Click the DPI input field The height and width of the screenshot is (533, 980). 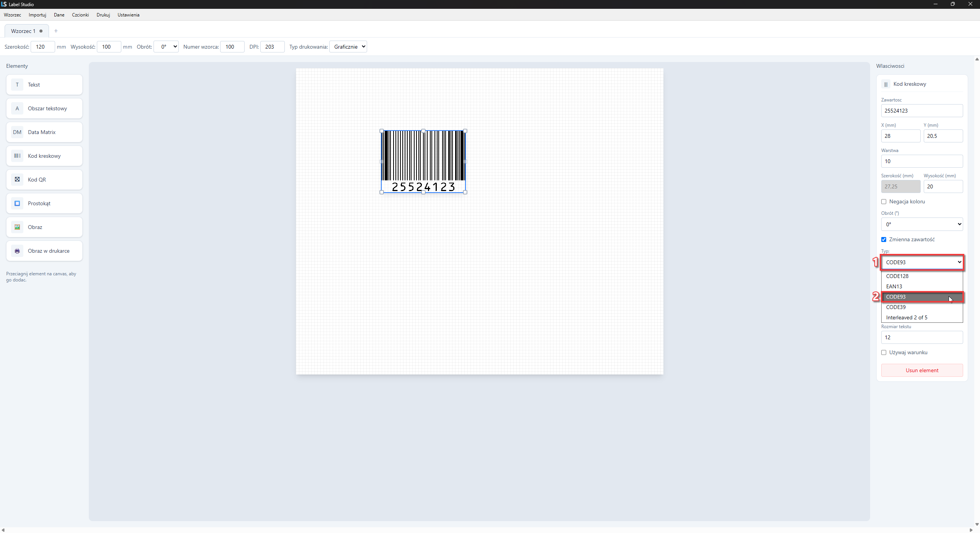(272, 47)
